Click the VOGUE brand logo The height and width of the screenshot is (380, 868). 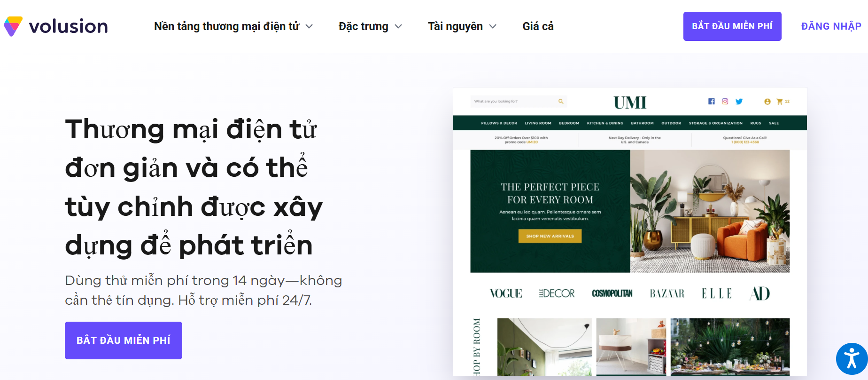pos(506,293)
